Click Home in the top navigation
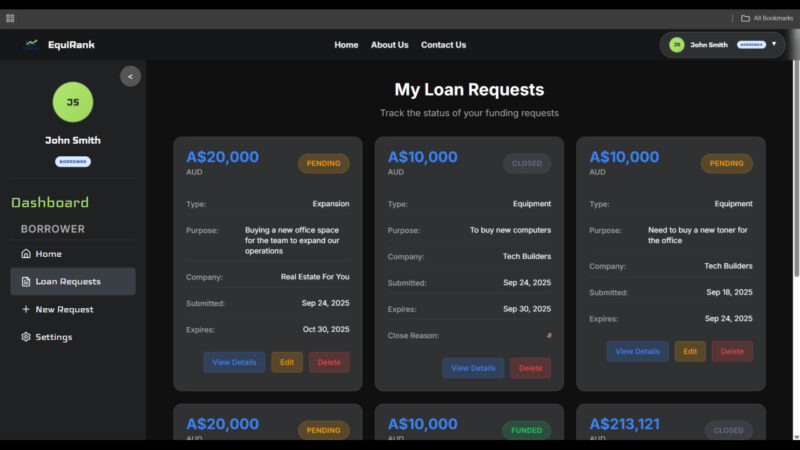 coord(346,45)
